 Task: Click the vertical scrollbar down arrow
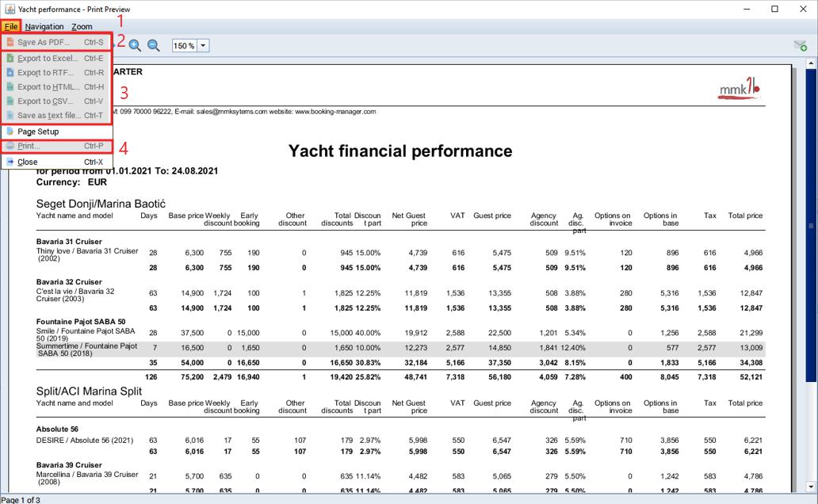coord(811,487)
